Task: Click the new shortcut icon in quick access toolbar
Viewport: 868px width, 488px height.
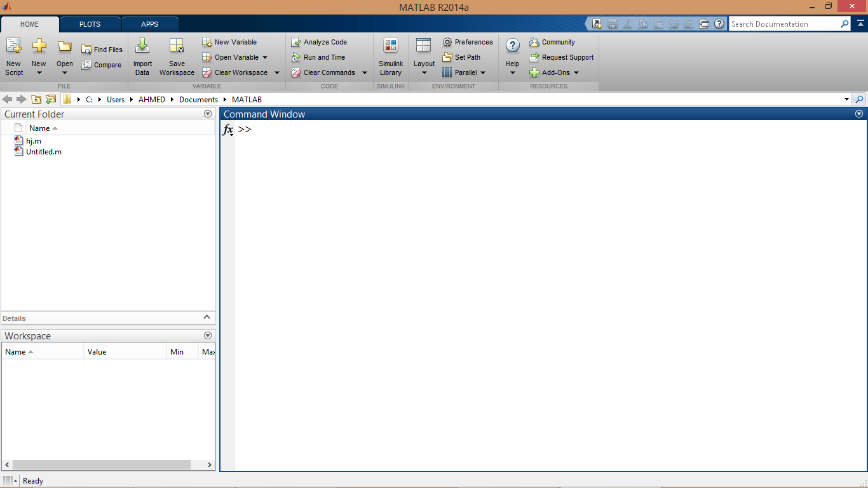Action: tap(597, 24)
